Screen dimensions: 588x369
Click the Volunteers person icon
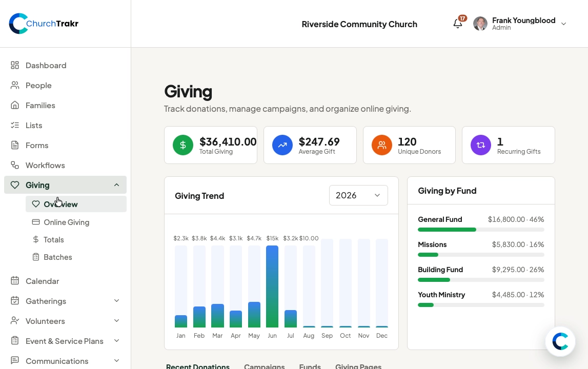tap(15, 321)
